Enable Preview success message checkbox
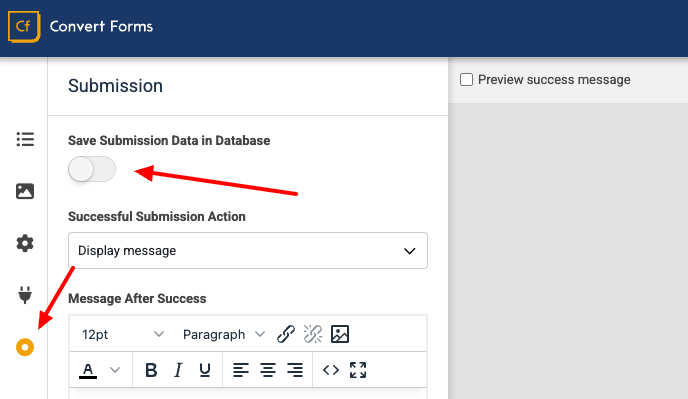Screen dimensions: 688x399 click(x=466, y=80)
